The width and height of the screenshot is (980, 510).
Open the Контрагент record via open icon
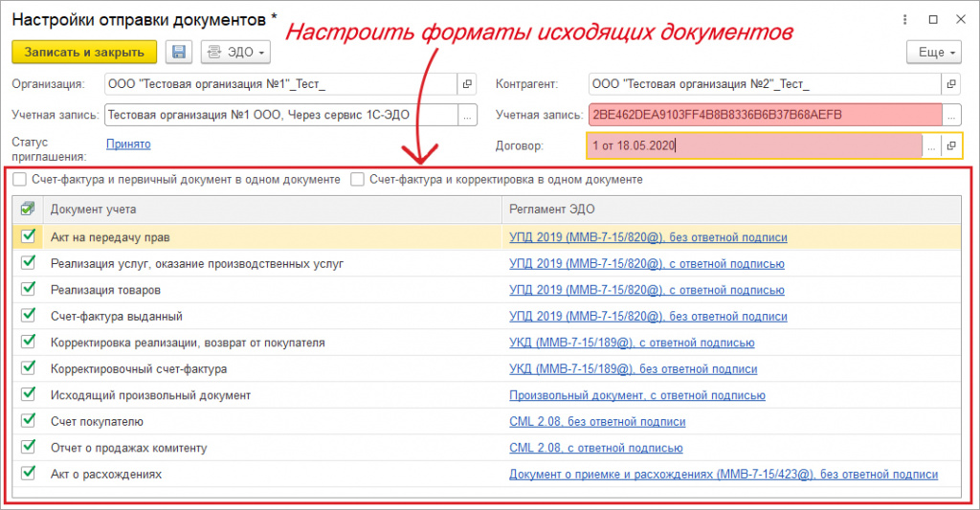pos(950,84)
